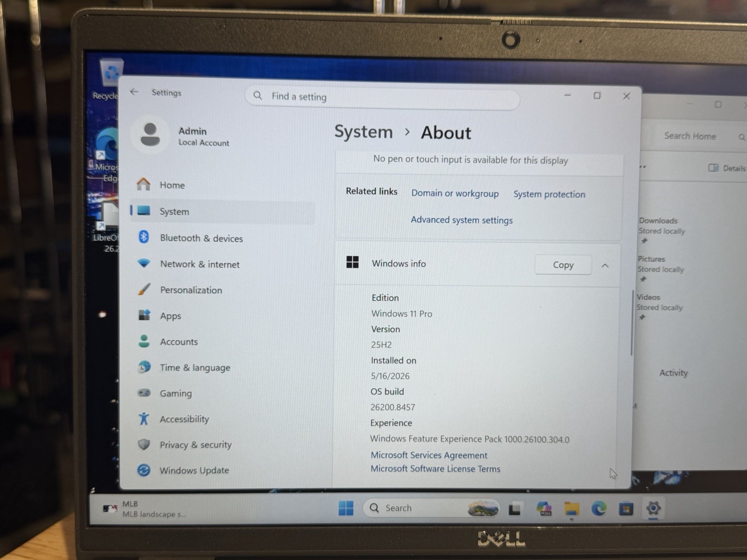Click the installed date 5/16/2026
The image size is (747, 560).
[x=390, y=376]
